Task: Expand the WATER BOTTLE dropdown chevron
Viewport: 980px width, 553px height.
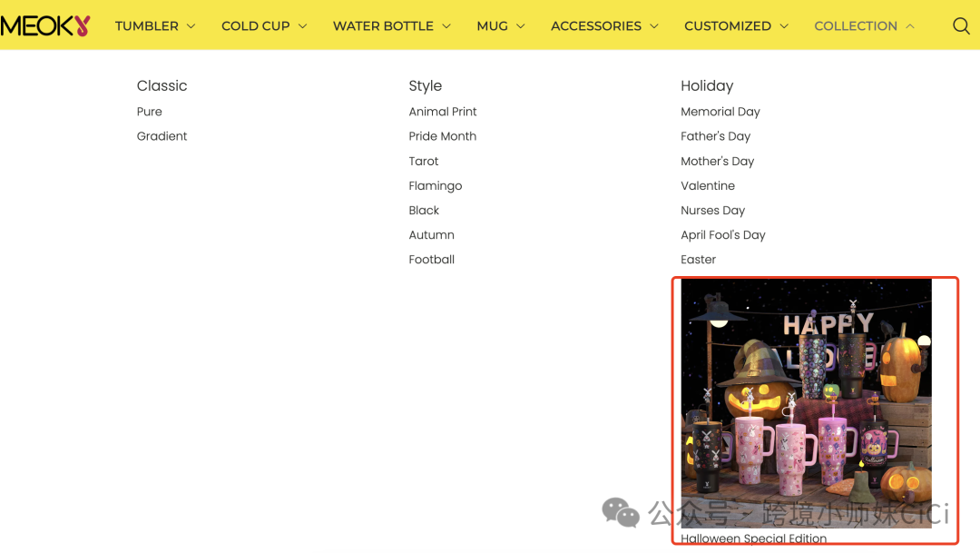Action: 446,26
